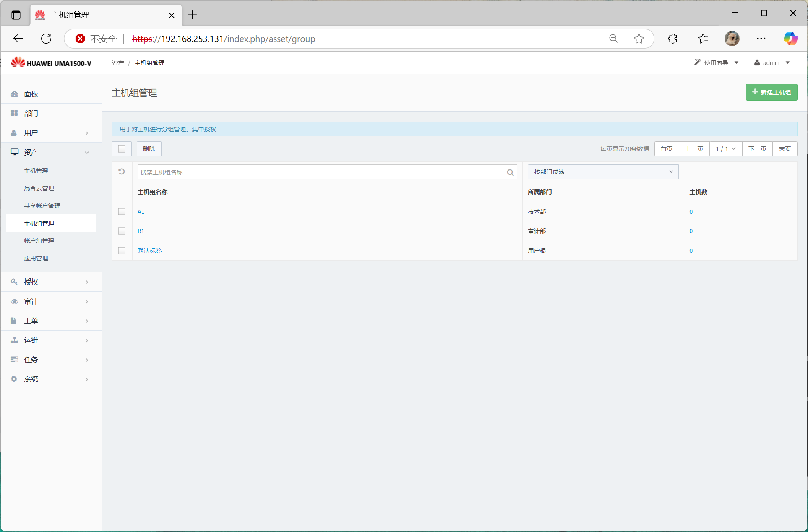The width and height of the screenshot is (808, 532).
Task: Click the browser extensions puzzle icon
Action: coord(672,39)
